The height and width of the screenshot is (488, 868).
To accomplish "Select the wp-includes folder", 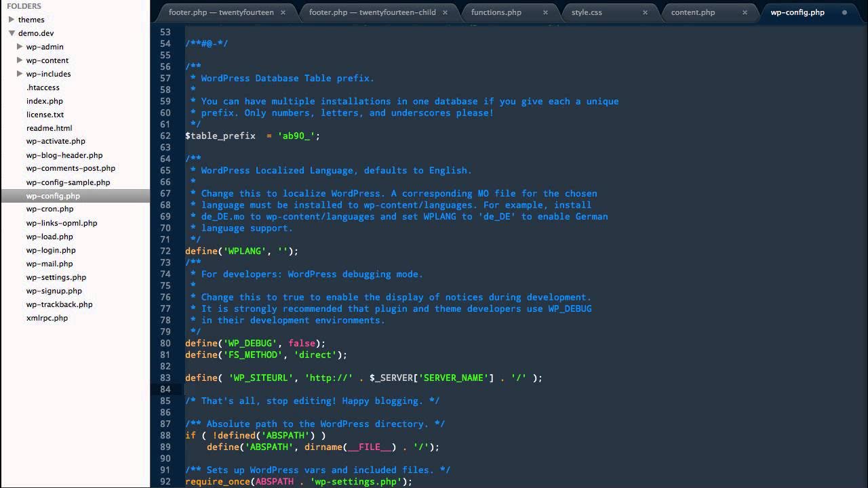I will pyautogui.click(x=48, y=74).
